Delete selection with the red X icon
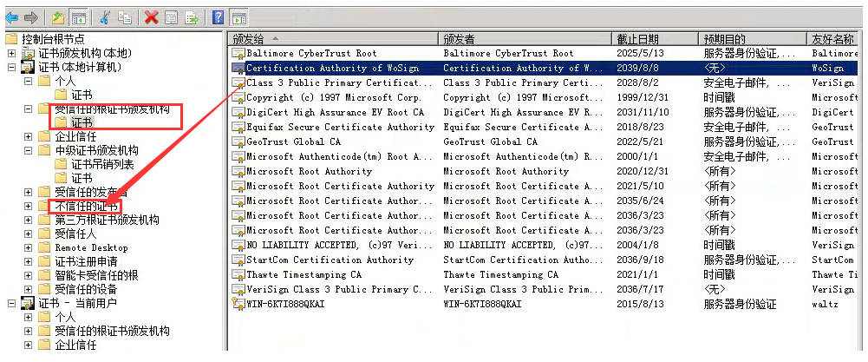This screenshot has height=362, width=868. click(x=151, y=16)
